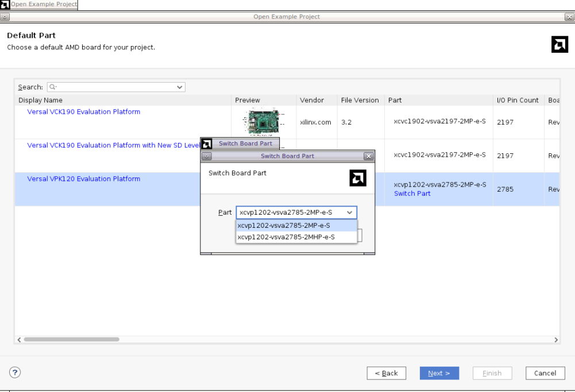Close the Switch Board Part dialog
Image resolution: width=575 pixels, height=392 pixels.
pyautogui.click(x=368, y=156)
